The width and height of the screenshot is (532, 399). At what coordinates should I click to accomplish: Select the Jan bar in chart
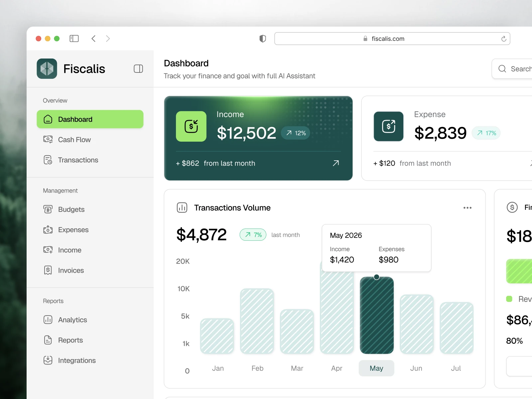click(217, 336)
